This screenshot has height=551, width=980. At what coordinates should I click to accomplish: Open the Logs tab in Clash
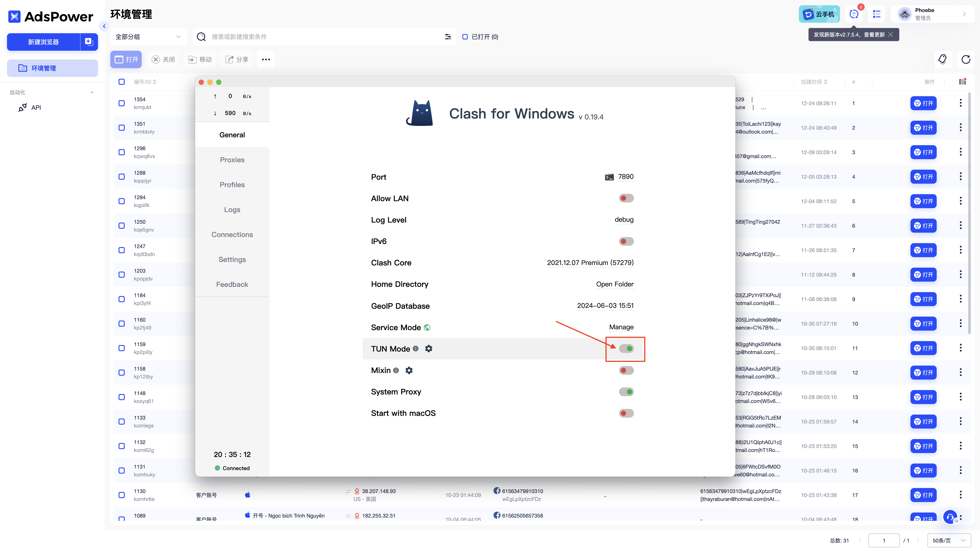click(232, 209)
